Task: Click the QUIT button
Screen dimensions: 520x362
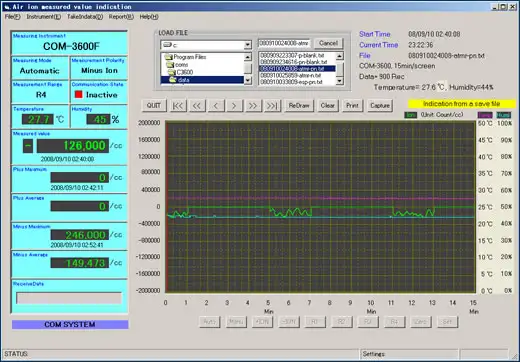Action: point(153,106)
